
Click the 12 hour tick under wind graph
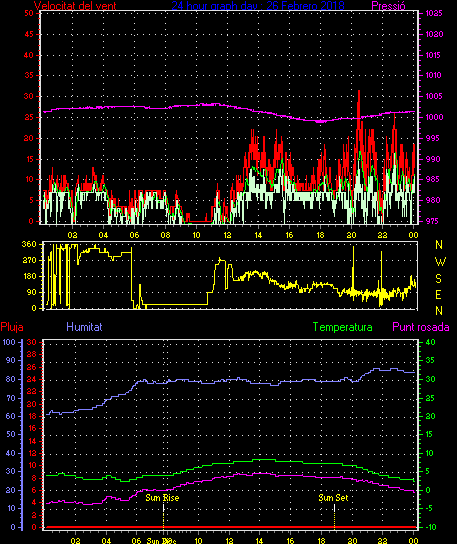click(x=227, y=235)
